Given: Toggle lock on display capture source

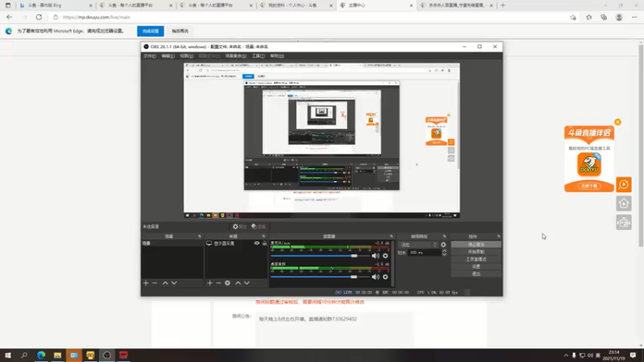Looking at the screenshot, I should click(265, 244).
